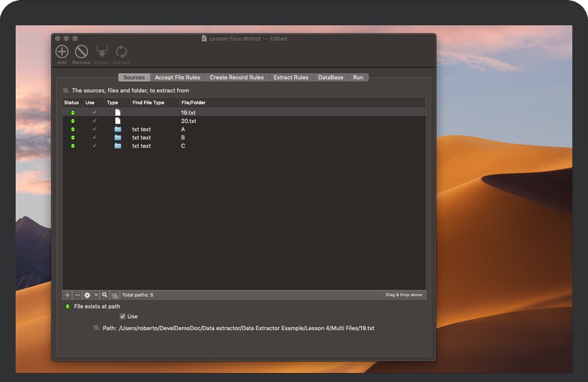Click the list view icon next to the magnifier
The width and height of the screenshot is (588, 382).
pos(115,295)
